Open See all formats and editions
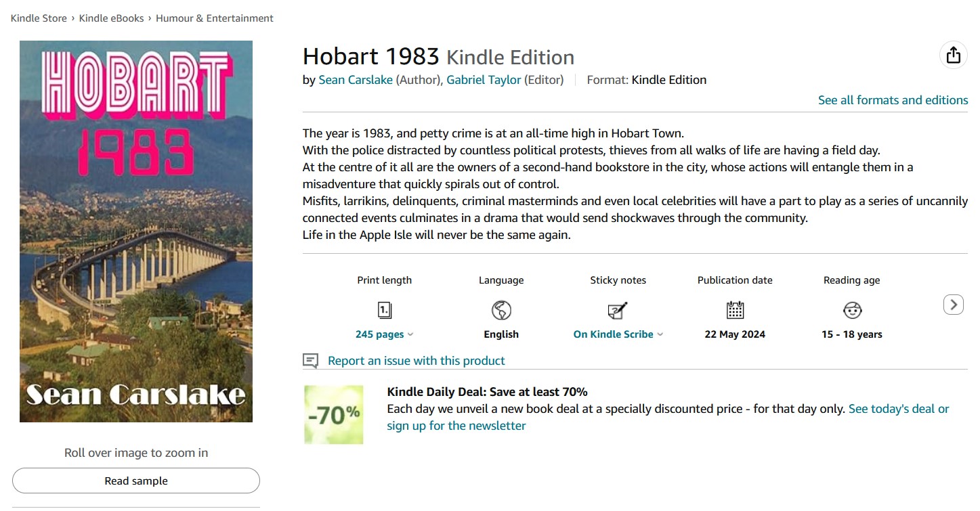Screen dimensions: 980x511 893,99
